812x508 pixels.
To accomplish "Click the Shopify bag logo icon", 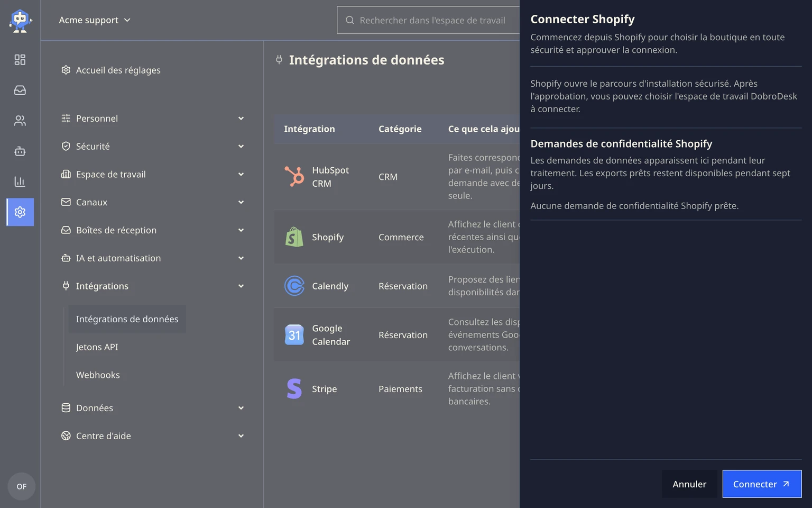I will [x=294, y=237].
